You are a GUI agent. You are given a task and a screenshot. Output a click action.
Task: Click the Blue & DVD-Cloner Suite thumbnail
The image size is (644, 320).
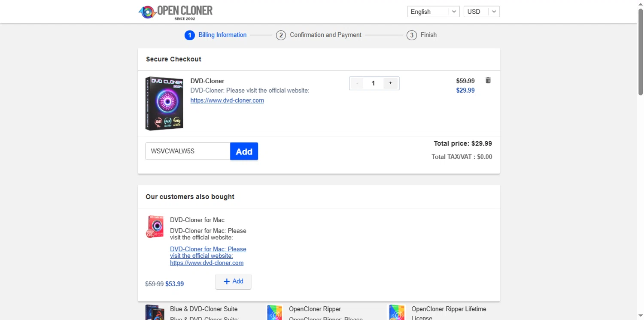[x=155, y=312]
